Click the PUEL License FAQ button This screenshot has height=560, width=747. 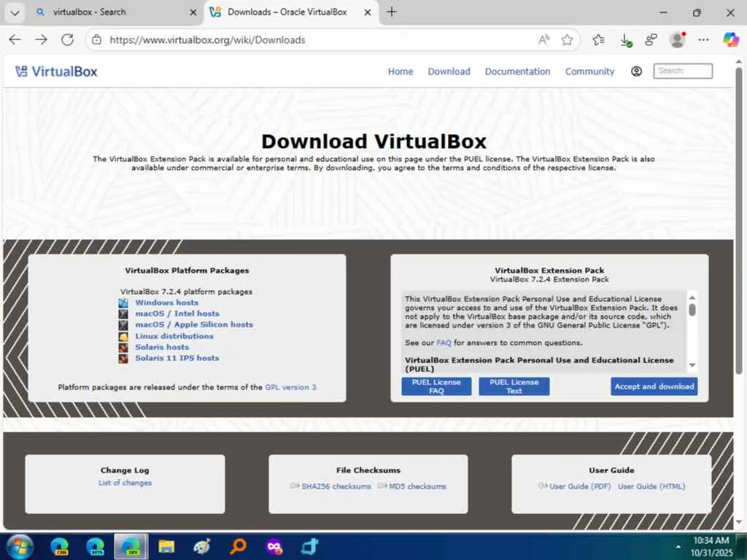(x=436, y=386)
